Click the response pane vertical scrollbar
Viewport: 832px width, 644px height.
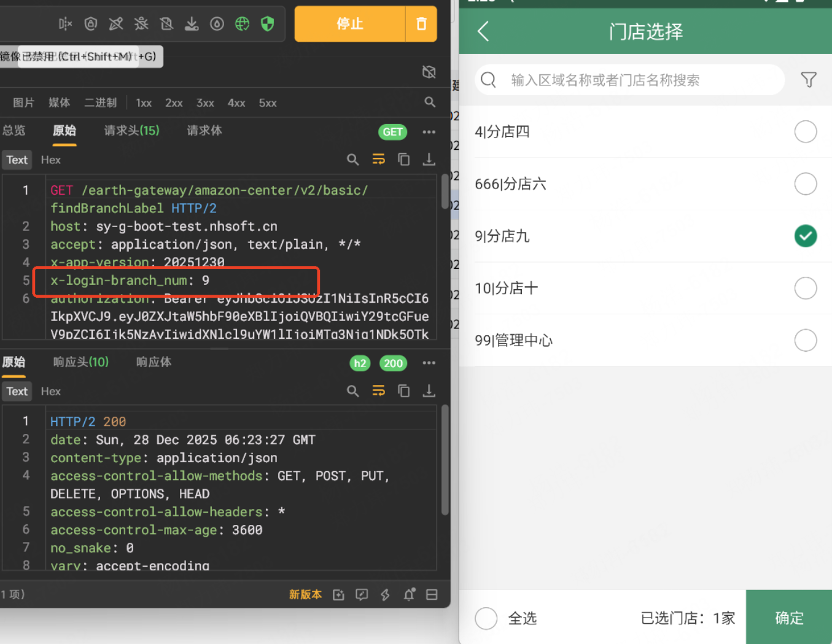pyautogui.click(x=445, y=459)
